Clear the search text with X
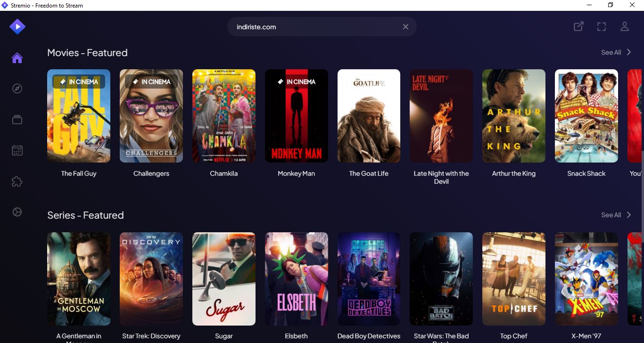The height and width of the screenshot is (343, 644). [x=405, y=27]
